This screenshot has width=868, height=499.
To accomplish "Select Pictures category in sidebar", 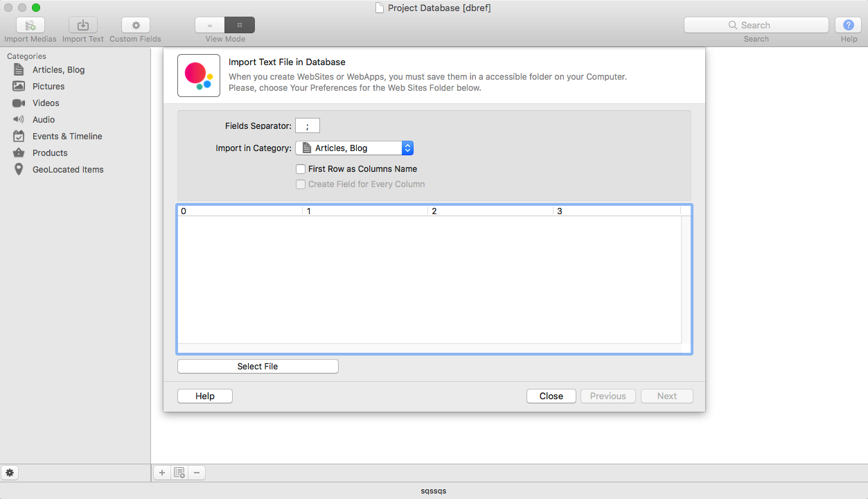I will point(48,87).
